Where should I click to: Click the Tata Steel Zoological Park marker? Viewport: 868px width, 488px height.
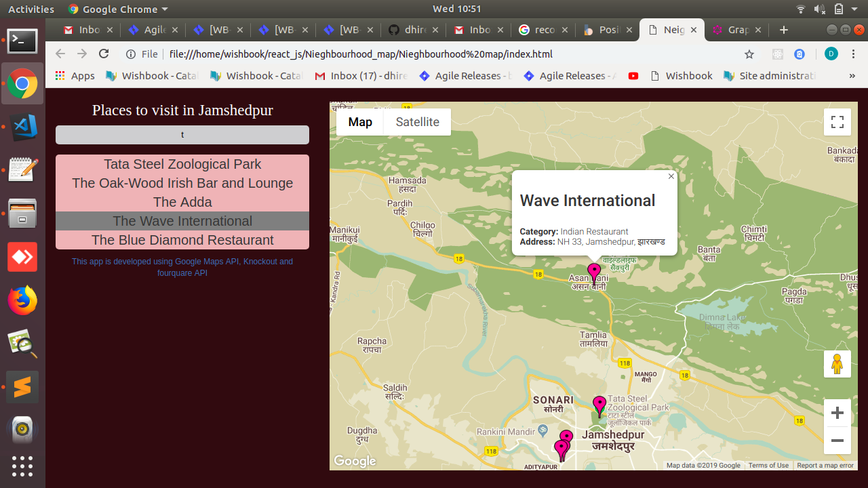point(599,407)
